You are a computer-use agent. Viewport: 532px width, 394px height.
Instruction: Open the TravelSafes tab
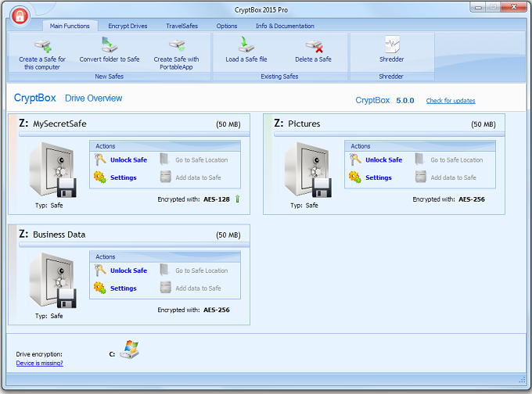182,26
